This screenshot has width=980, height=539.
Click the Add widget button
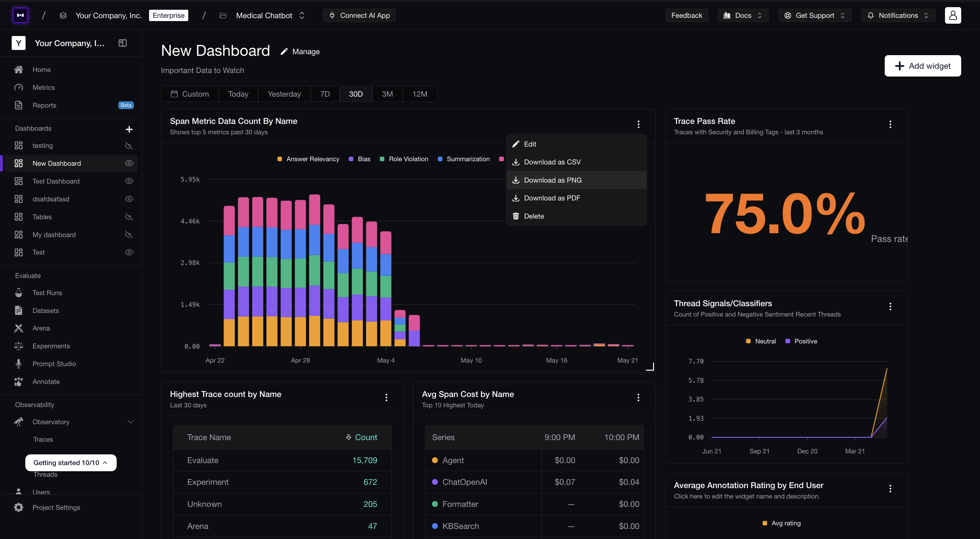[922, 66]
